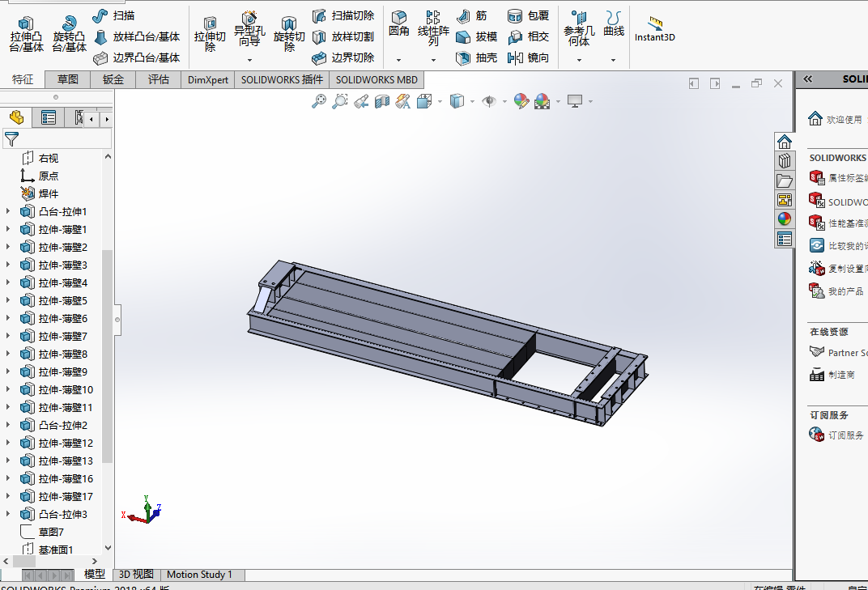The height and width of the screenshot is (590, 868).
Task: Activate the 旋转切除 revolved cut tool
Action: pyautogui.click(x=289, y=34)
